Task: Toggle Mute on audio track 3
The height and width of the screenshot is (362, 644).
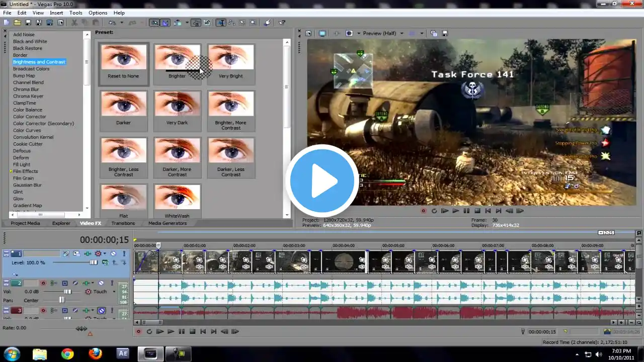Action: 101,311
